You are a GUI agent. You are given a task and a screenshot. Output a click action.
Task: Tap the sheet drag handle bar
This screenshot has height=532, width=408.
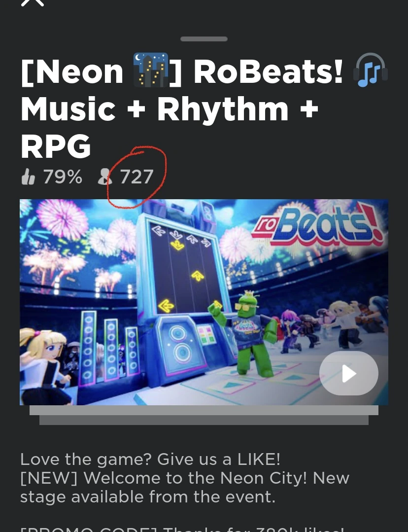[x=204, y=39]
